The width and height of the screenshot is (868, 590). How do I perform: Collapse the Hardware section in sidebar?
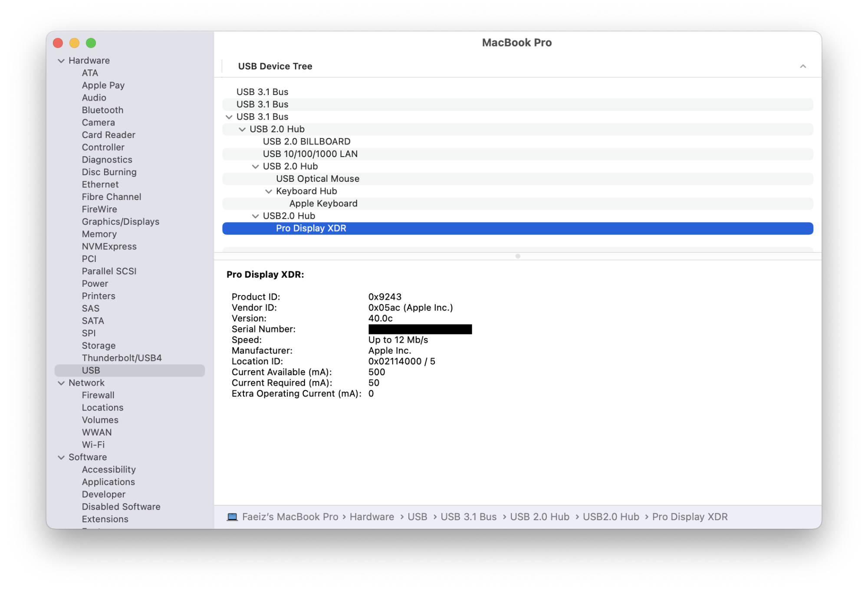[x=61, y=61]
